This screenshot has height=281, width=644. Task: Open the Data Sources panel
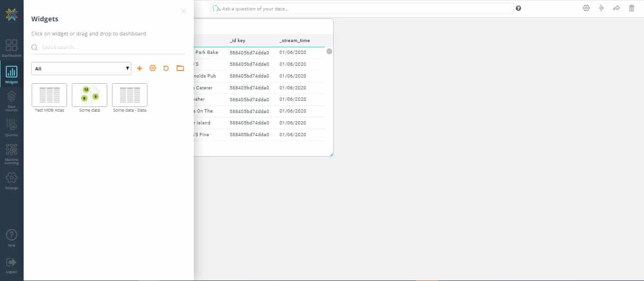pyautogui.click(x=11, y=101)
